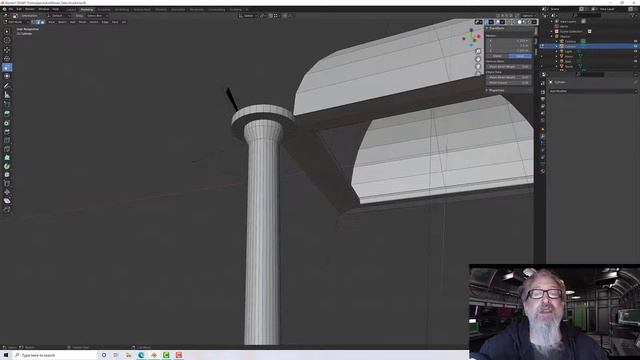Select the active Scale tool

point(7,67)
